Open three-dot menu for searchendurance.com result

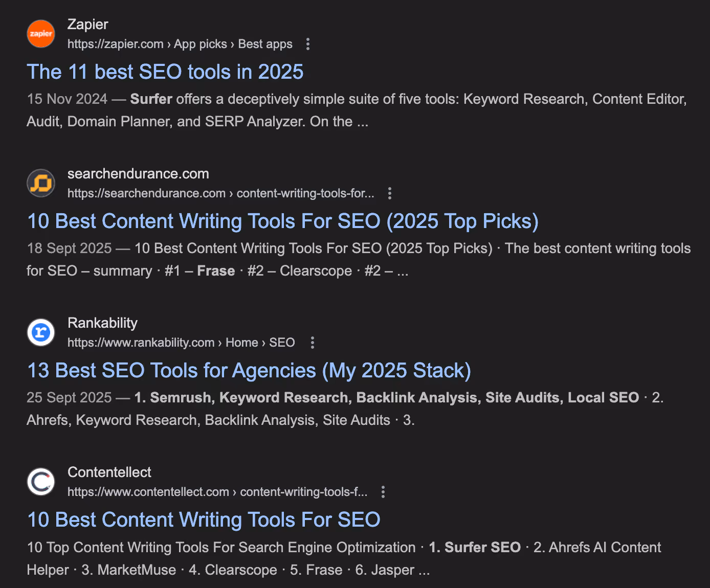click(x=390, y=193)
